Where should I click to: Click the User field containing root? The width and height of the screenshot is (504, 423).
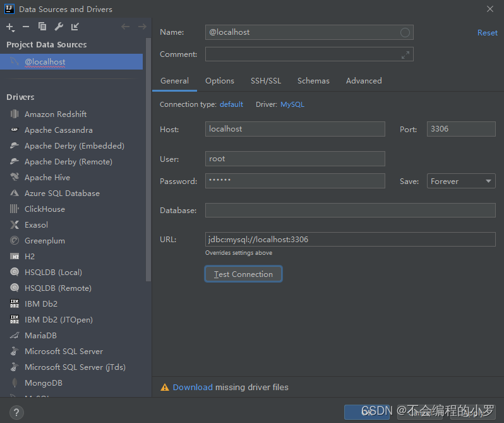[x=295, y=159]
